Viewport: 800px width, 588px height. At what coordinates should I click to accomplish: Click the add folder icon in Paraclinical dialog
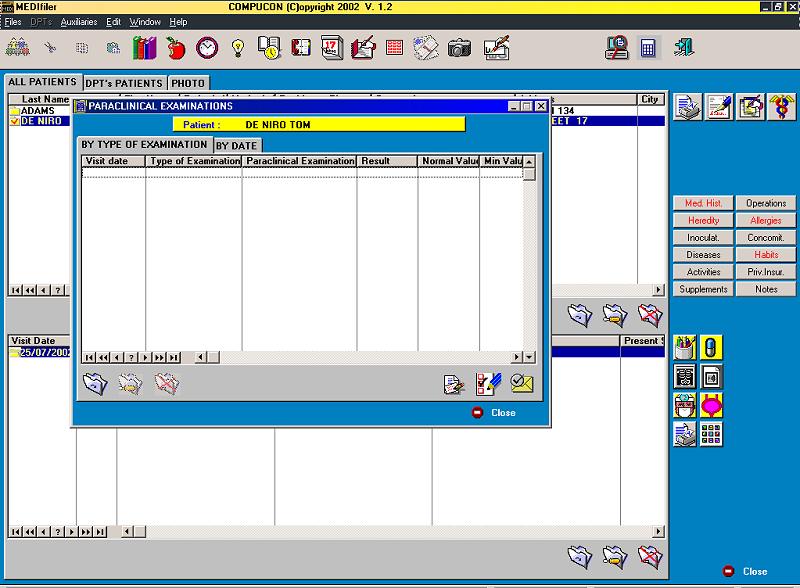point(95,383)
